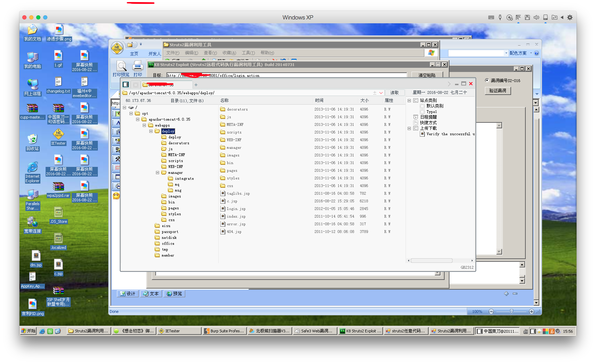The image size is (596, 364).
Task: Click the sound speaker icon in Parallels toolbar
Action: click(x=536, y=17)
